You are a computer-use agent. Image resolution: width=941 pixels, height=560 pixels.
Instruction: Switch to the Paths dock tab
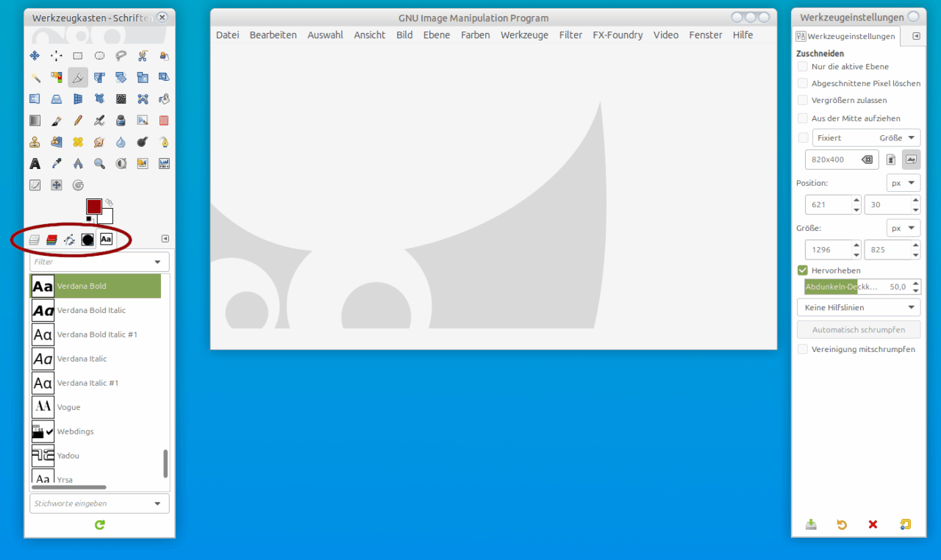pos(69,240)
